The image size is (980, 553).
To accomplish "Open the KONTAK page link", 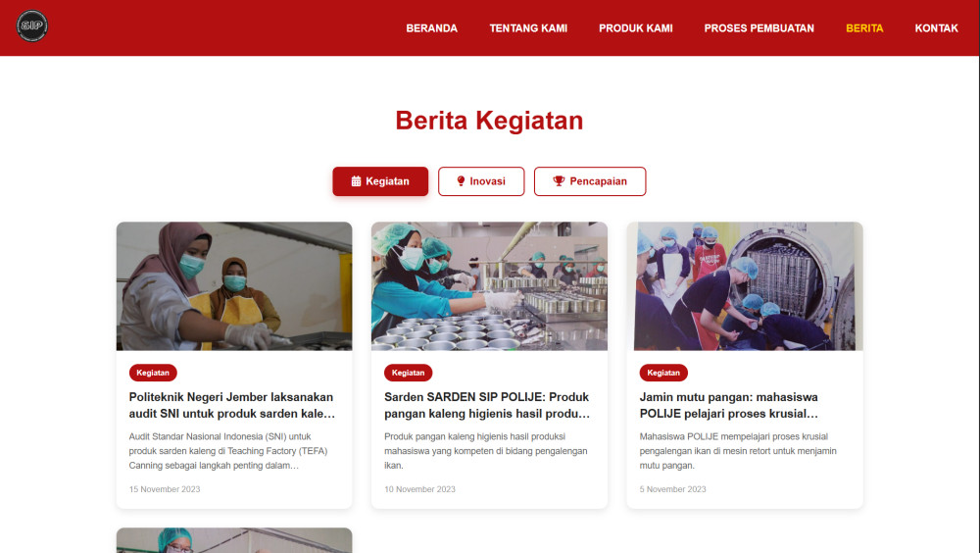I will coord(936,28).
